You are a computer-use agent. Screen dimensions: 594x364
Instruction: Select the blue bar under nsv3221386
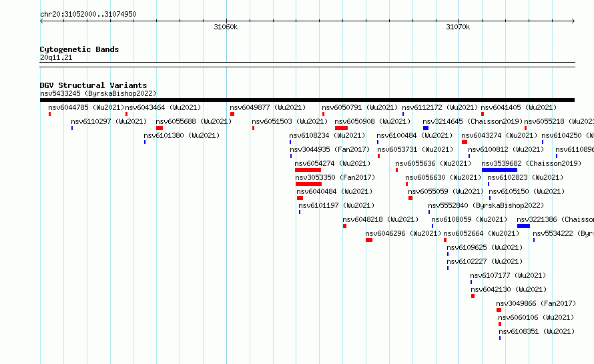pos(523,226)
